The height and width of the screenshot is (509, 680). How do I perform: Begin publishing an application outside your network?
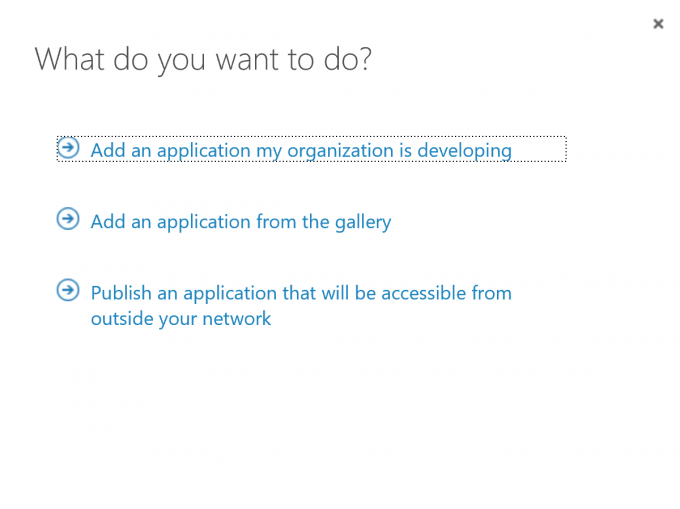(x=300, y=293)
